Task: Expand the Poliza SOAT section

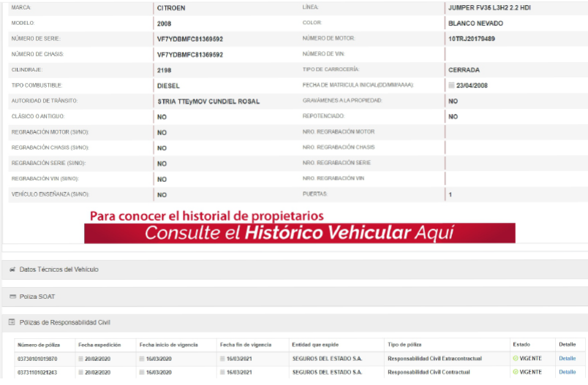Action: point(37,297)
